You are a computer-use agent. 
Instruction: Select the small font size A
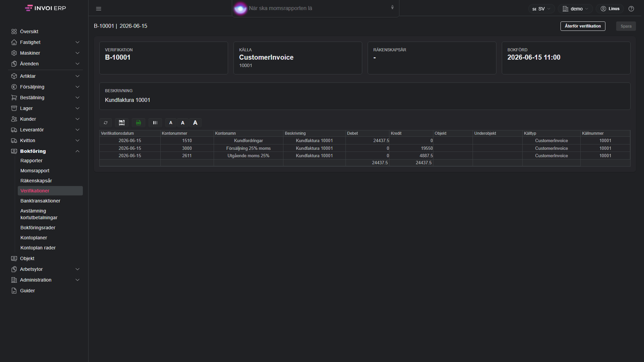point(171,123)
